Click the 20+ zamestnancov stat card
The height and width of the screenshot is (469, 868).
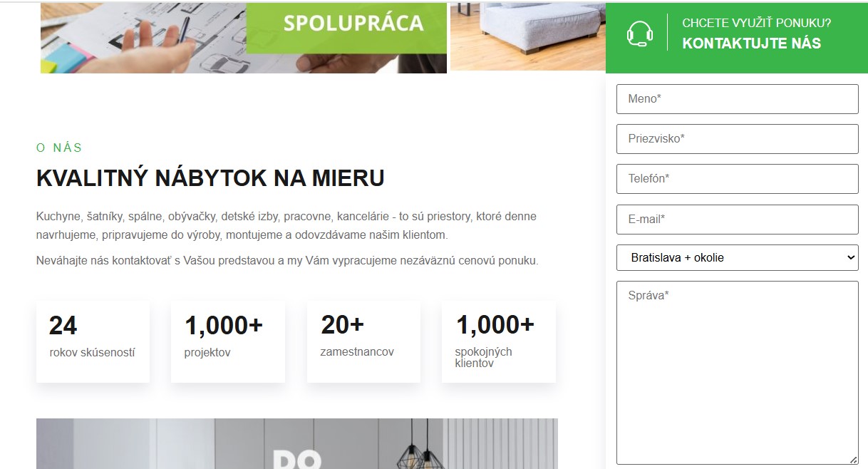(363, 341)
